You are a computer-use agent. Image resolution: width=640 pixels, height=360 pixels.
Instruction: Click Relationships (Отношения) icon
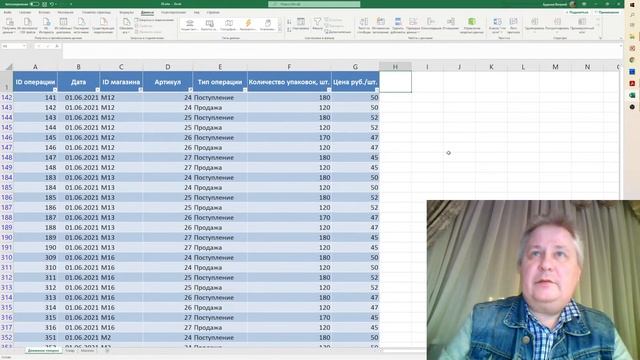(x=451, y=24)
